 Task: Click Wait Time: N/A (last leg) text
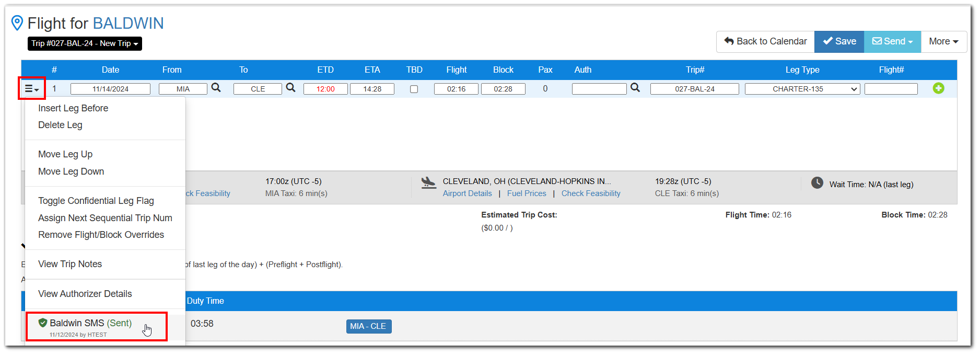coord(871,185)
